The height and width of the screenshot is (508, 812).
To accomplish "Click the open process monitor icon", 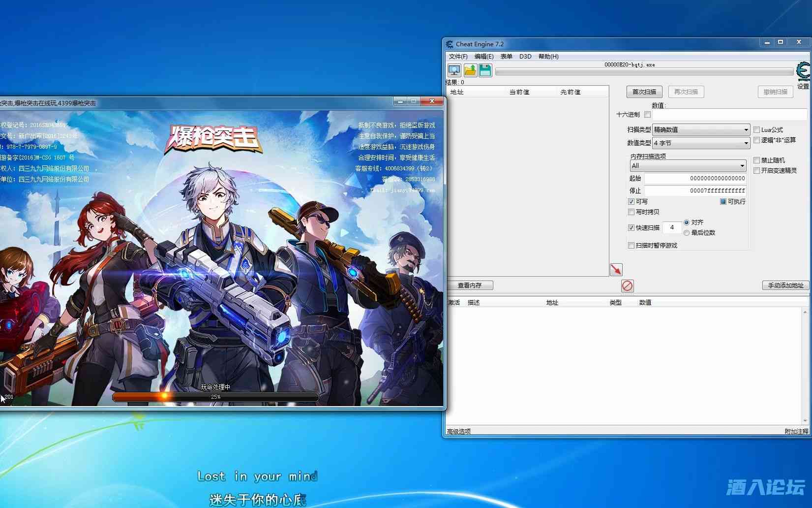I will point(454,70).
